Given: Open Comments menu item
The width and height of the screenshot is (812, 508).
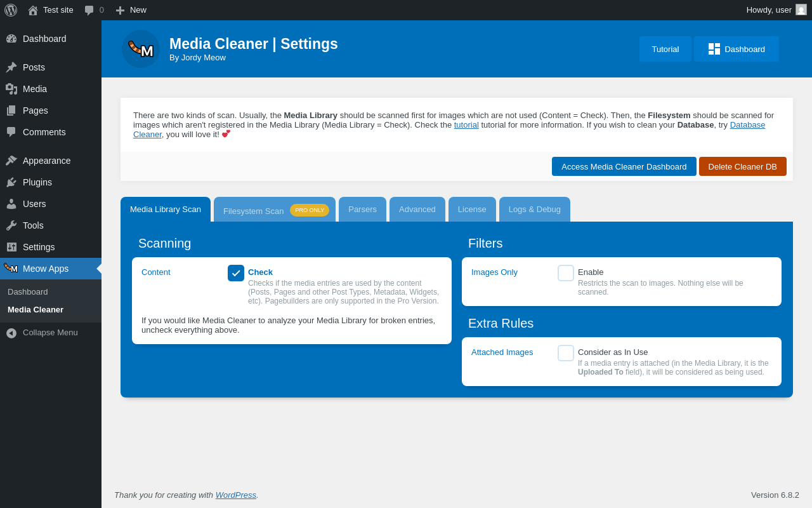Looking at the screenshot, I should coord(51,132).
